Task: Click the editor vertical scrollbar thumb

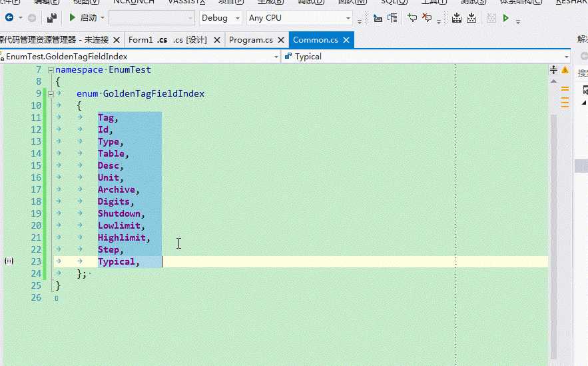Action: 553,237
